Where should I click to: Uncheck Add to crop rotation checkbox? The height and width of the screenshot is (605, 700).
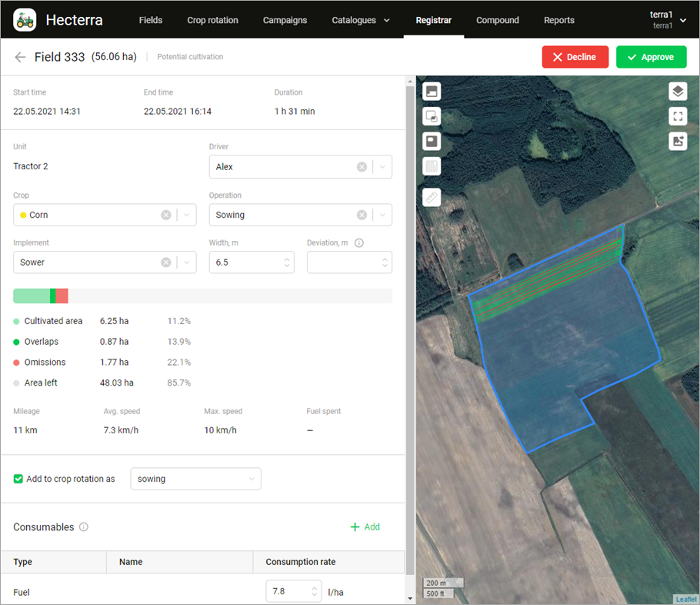(18, 479)
